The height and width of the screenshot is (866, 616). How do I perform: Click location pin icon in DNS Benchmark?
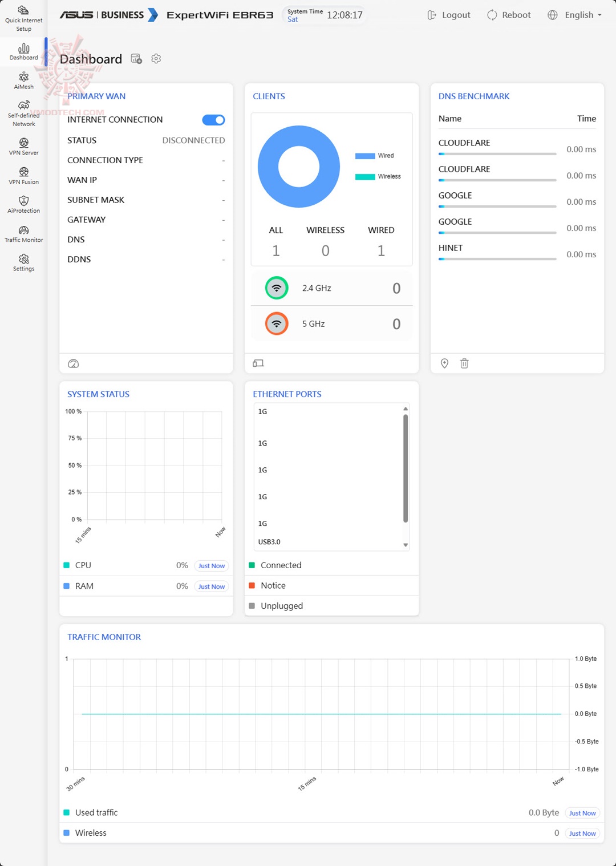click(x=445, y=363)
